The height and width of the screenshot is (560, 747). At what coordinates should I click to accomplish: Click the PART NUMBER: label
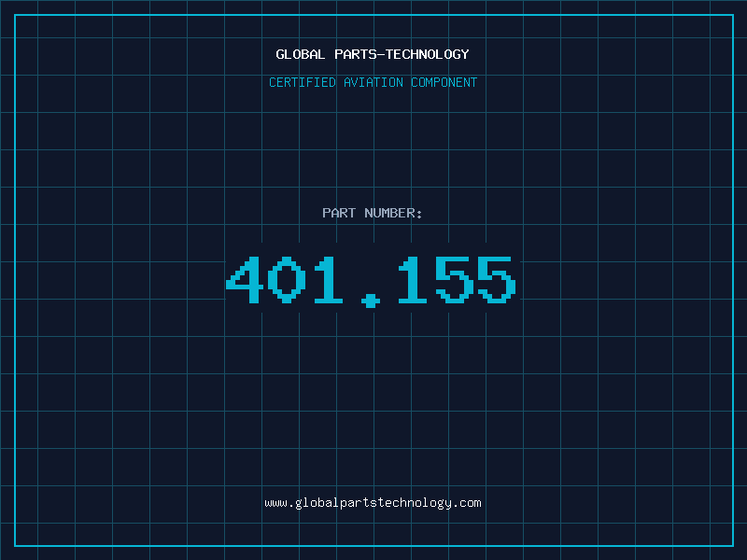373,213
